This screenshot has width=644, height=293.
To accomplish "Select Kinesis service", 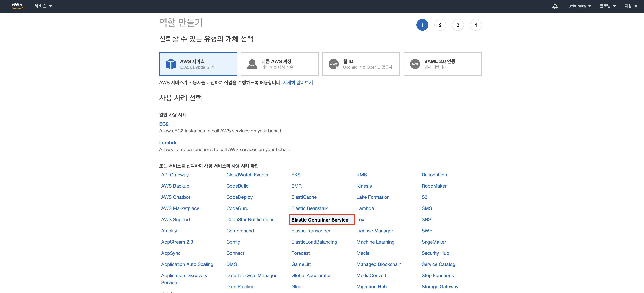I will coord(364,186).
